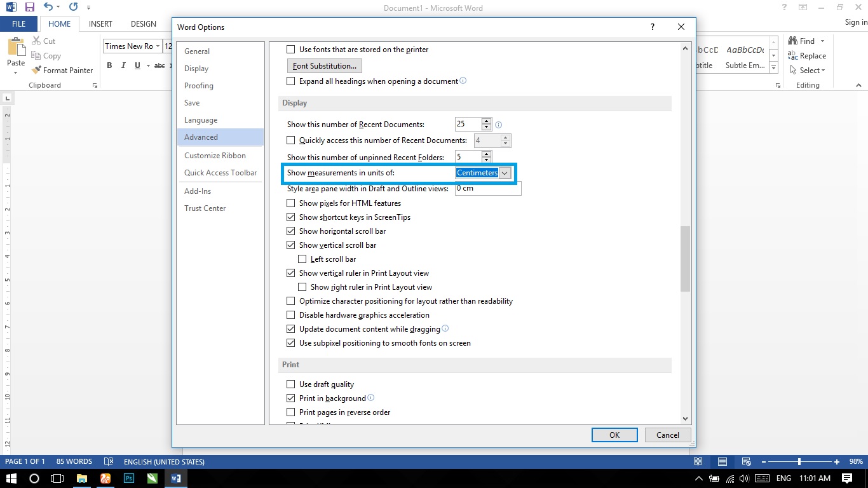The width and height of the screenshot is (868, 488).
Task: Toggle Italic formatting button
Action: [123, 65]
